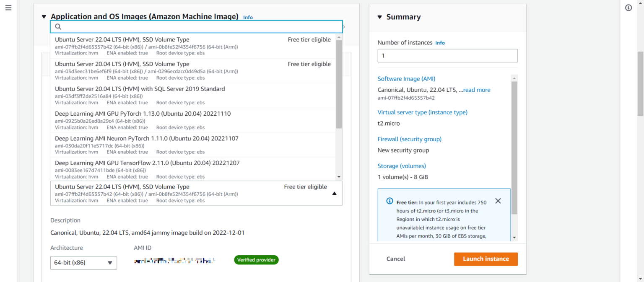644x282 pixels.
Task: Click the Verified provider badge
Action: click(x=256, y=260)
